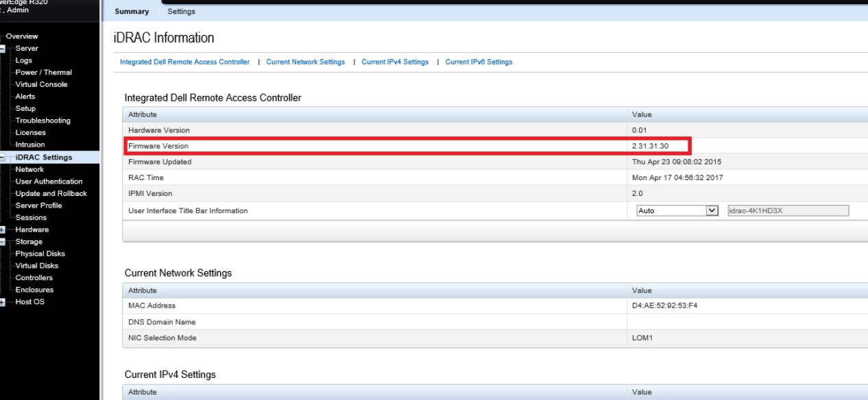Open Alerts in the sidebar
Screen dimensions: 868x400
25,97
